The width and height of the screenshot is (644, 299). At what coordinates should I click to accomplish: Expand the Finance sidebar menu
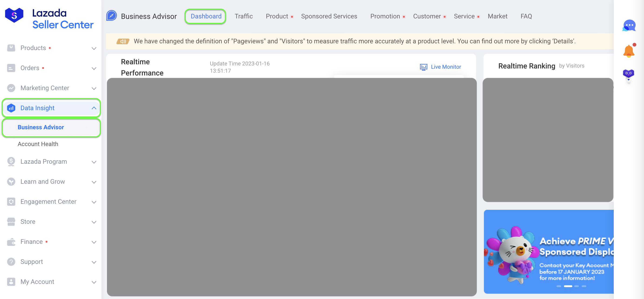click(94, 242)
